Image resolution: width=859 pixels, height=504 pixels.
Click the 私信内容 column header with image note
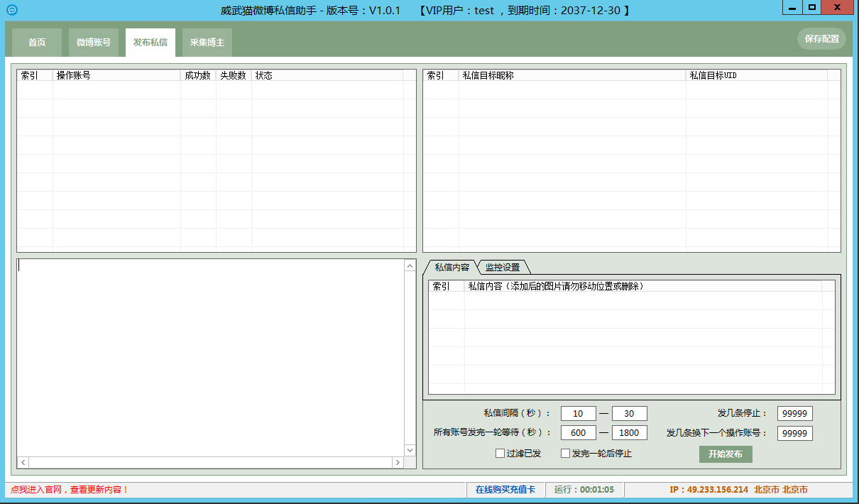tap(643, 286)
